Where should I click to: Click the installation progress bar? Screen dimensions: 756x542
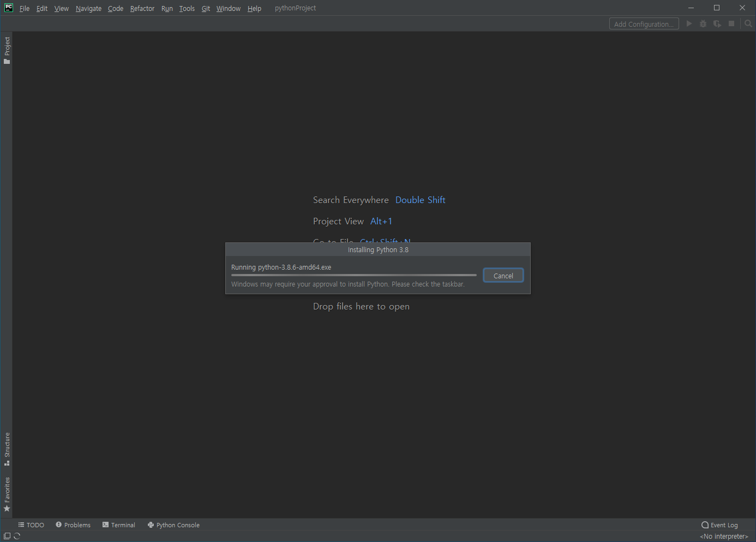pos(354,275)
